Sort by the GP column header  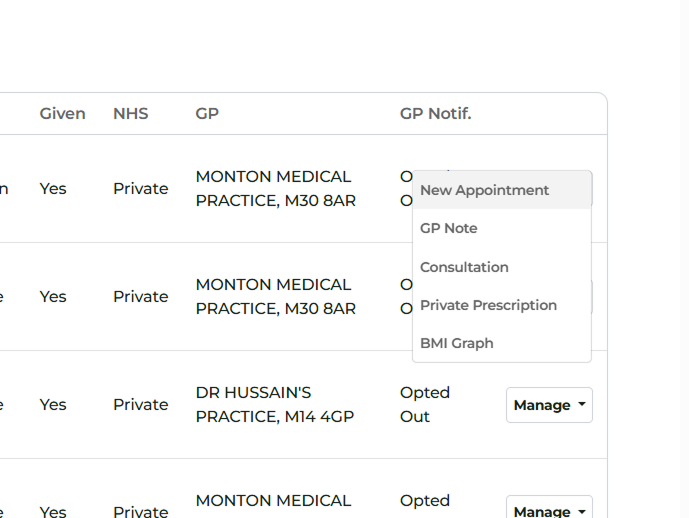click(x=207, y=114)
